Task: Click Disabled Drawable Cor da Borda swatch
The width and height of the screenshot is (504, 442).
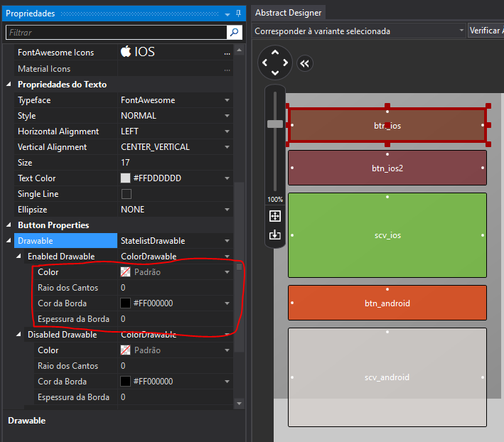Action: (x=125, y=382)
